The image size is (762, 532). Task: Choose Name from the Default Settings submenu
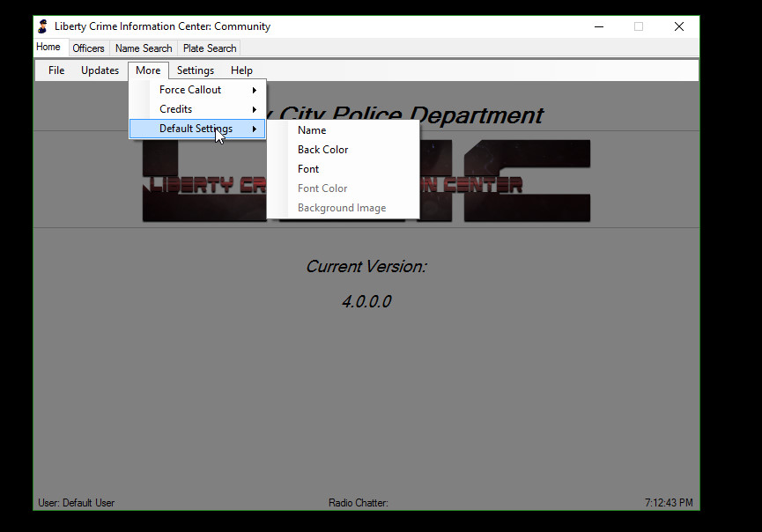click(312, 130)
